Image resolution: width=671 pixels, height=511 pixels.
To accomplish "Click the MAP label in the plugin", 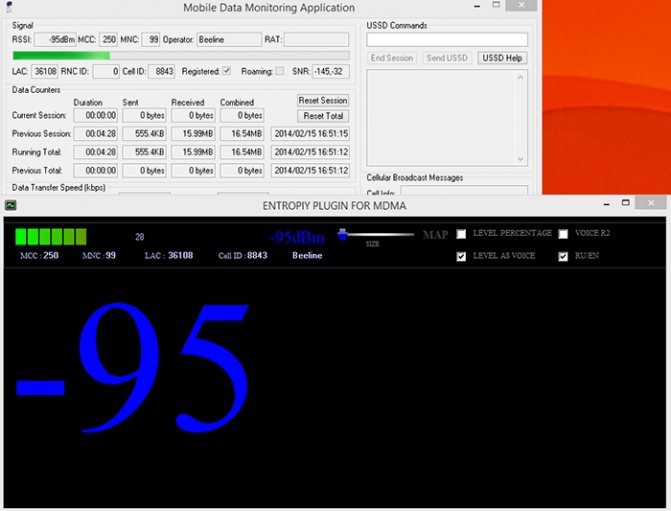I will click(435, 235).
